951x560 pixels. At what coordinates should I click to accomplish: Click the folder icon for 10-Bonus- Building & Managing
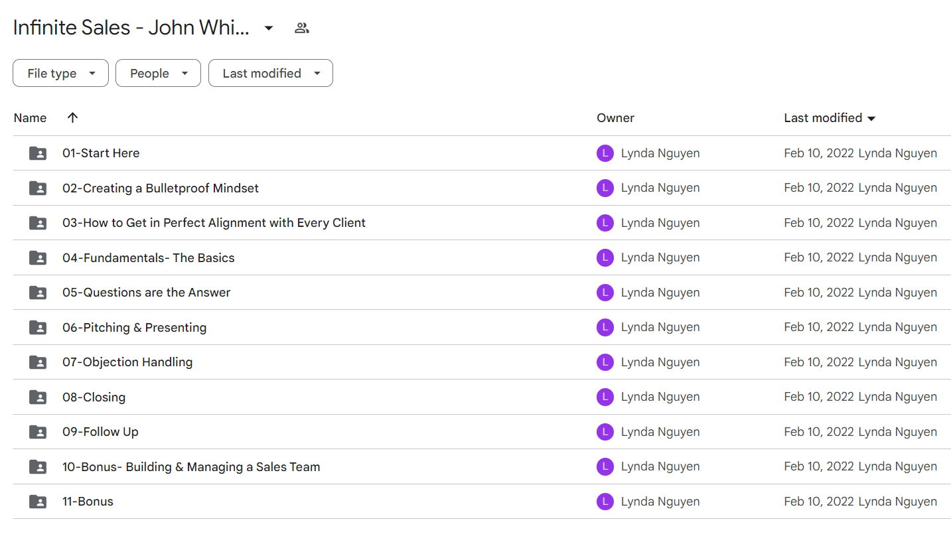(x=38, y=467)
